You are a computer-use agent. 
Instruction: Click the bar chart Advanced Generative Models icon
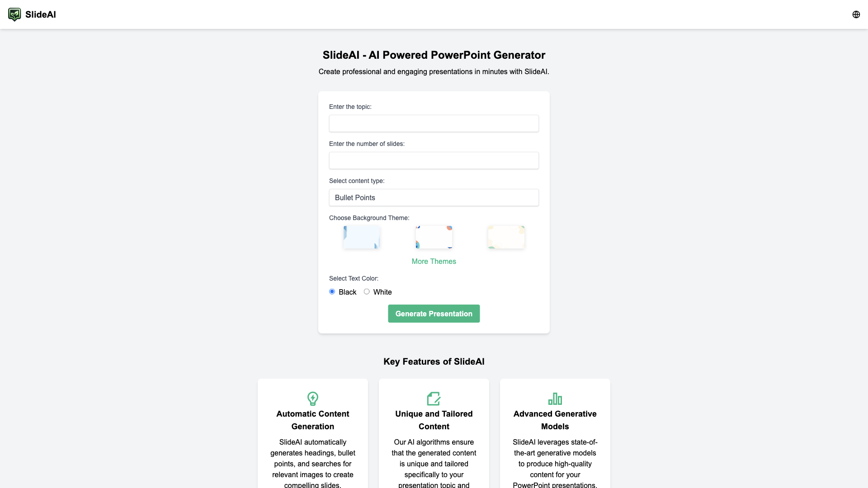pos(555,399)
